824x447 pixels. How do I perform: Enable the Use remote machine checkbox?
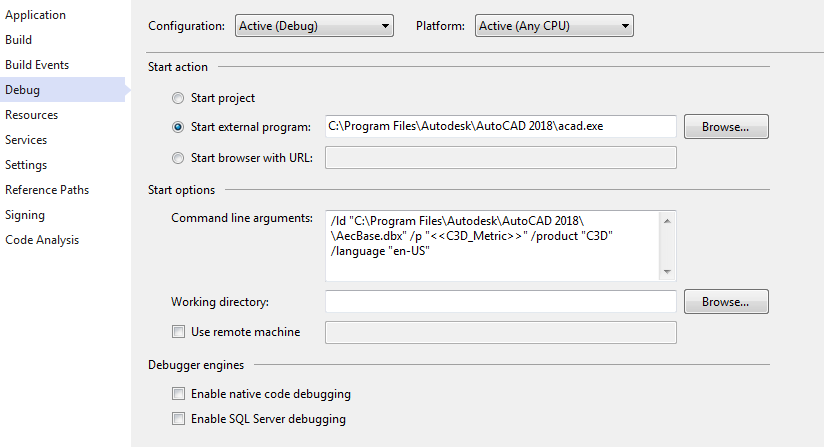pyautogui.click(x=178, y=332)
